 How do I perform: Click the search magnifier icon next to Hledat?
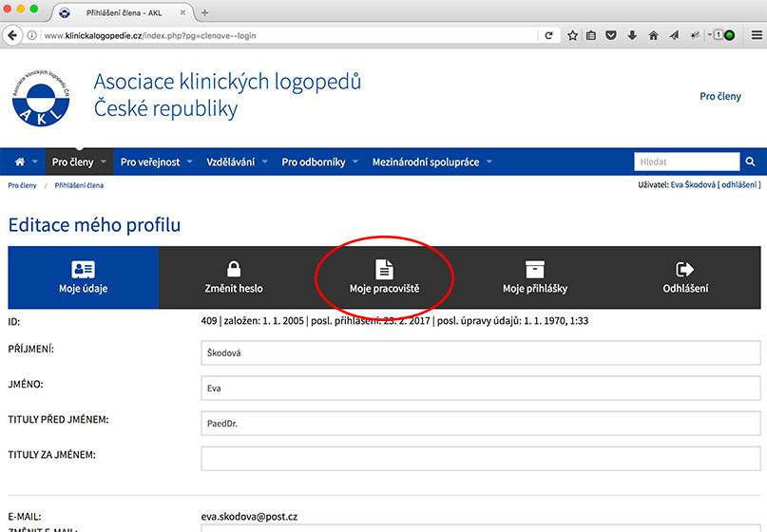(750, 161)
